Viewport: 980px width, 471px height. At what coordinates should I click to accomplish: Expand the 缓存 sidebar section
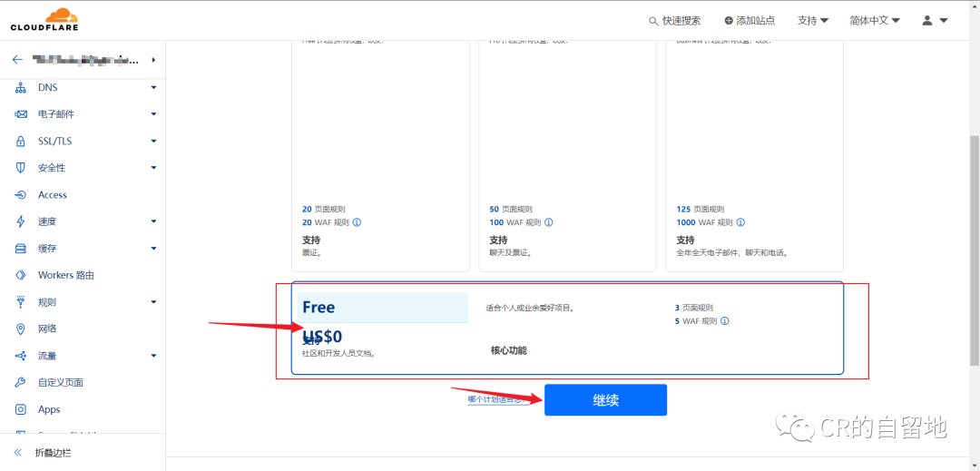pyautogui.click(x=153, y=249)
